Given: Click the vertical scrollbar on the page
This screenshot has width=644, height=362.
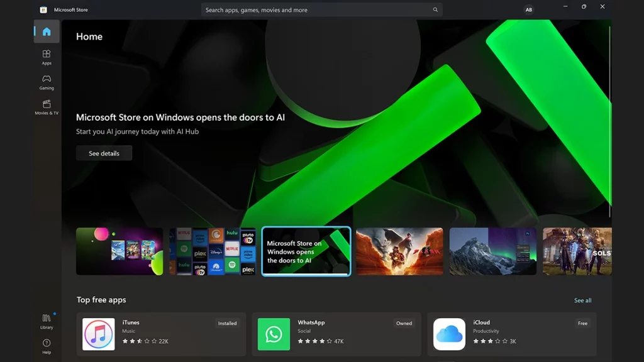Looking at the screenshot, I should coord(610,121).
